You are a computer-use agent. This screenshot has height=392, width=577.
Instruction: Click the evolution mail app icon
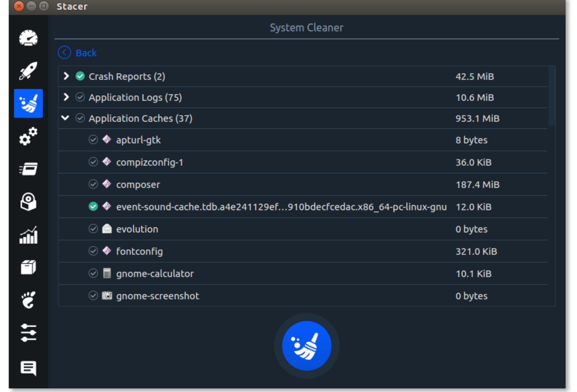point(107,229)
